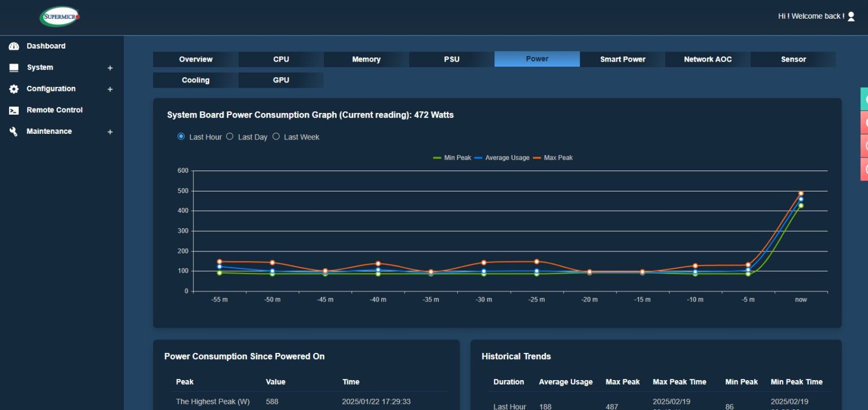
Task: Click the Supermicro logo
Action: pos(60,16)
